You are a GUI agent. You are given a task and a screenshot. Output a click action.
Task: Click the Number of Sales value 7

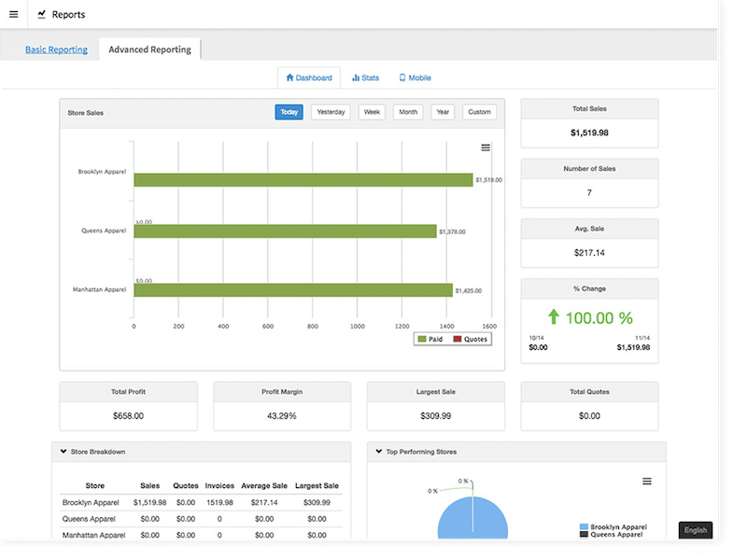click(589, 193)
